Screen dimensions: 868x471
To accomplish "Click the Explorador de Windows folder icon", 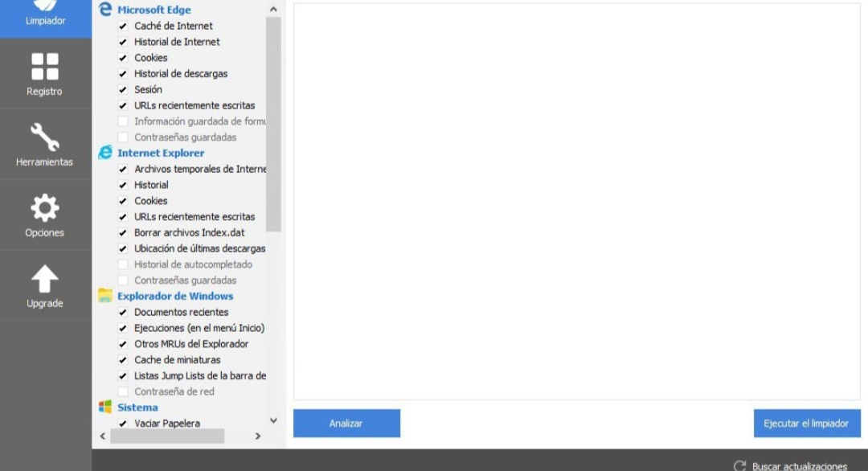I will [105, 296].
